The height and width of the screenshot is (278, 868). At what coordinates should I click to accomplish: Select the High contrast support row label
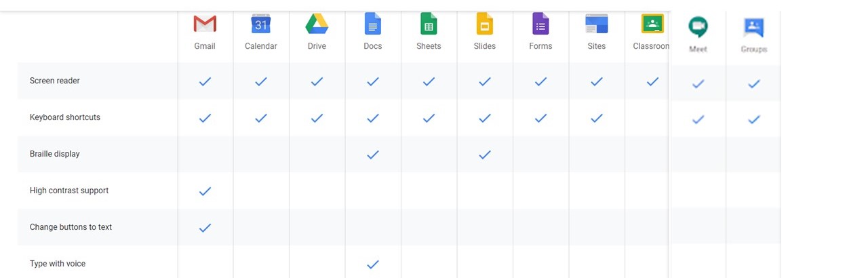(x=69, y=191)
